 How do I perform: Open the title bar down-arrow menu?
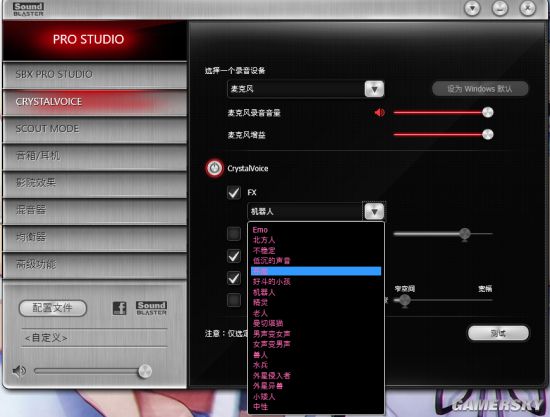(472, 8)
